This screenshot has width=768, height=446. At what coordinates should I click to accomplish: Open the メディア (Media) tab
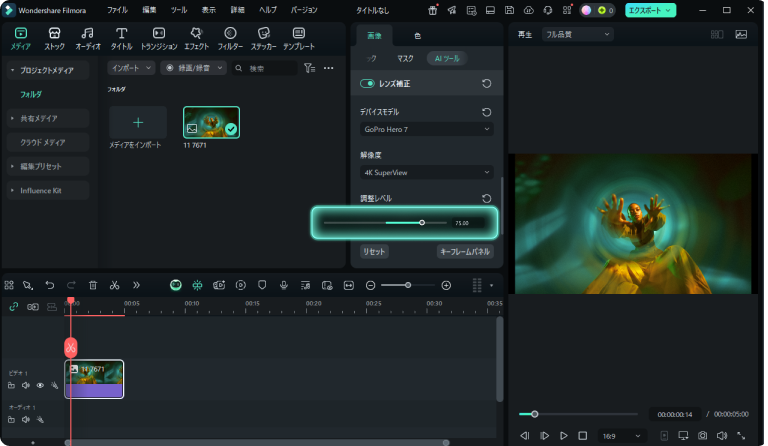(21, 39)
